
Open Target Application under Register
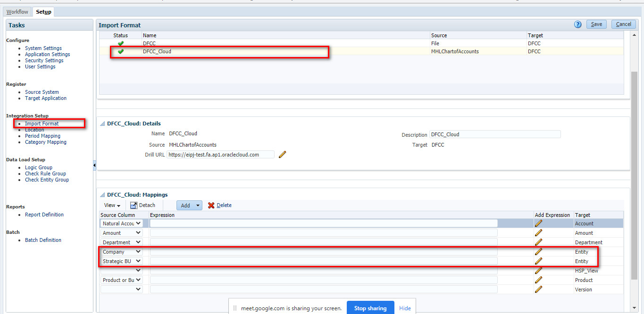(46, 98)
